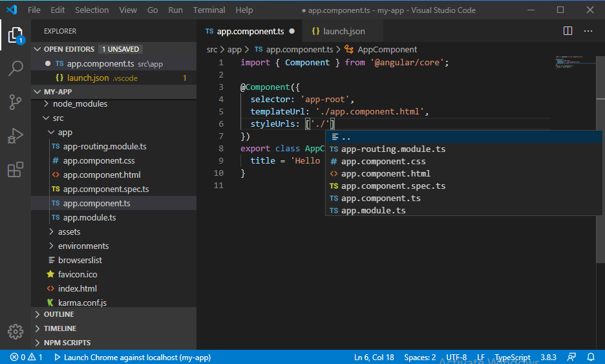Select app.component.ts in Open Editors list
605x364 pixels.
(x=114, y=64)
